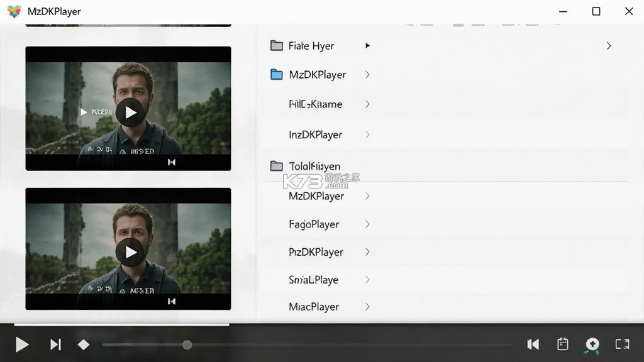
Task: Select the "PizDKPlayer" list entry
Action: coord(316,252)
